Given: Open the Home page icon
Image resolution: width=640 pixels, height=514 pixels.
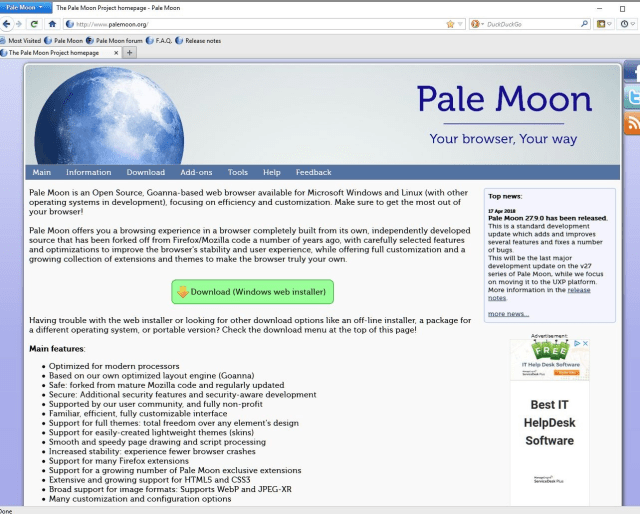Looking at the screenshot, I should coord(52,24).
